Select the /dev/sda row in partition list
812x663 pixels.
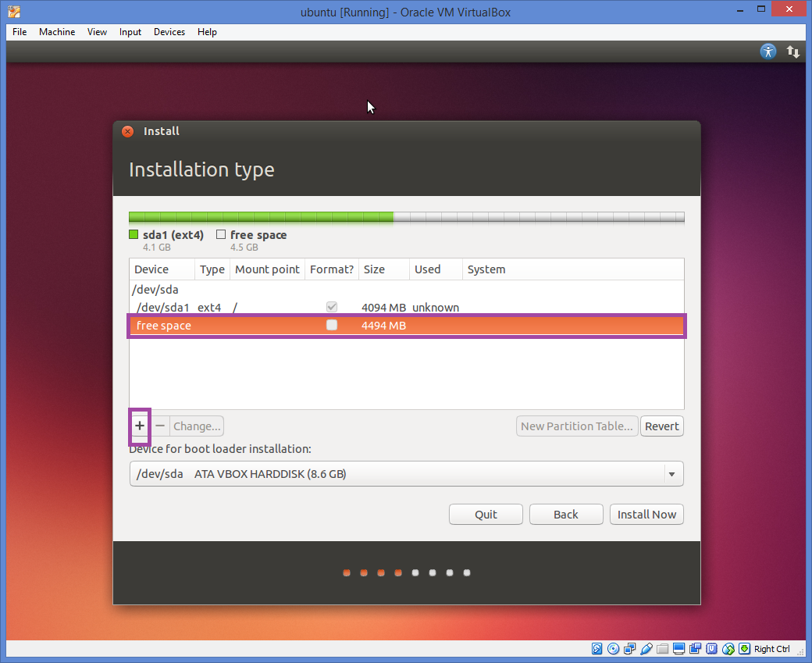(407, 289)
